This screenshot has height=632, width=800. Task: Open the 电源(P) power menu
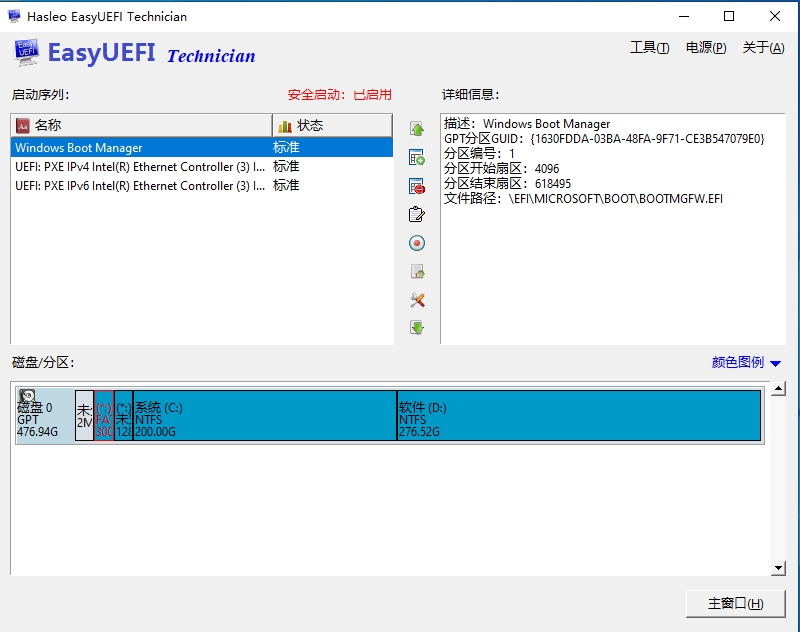pos(706,48)
